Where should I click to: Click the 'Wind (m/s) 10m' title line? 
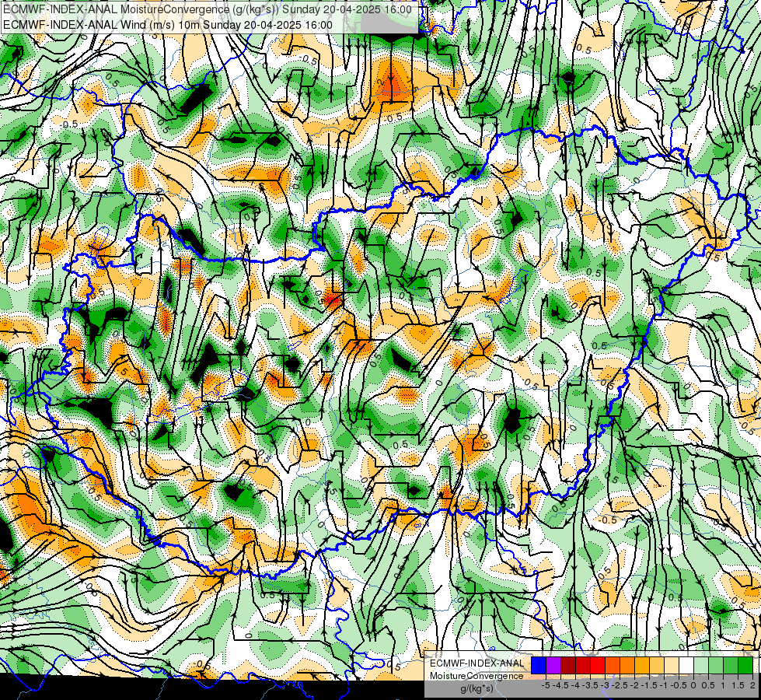pyautogui.click(x=168, y=25)
